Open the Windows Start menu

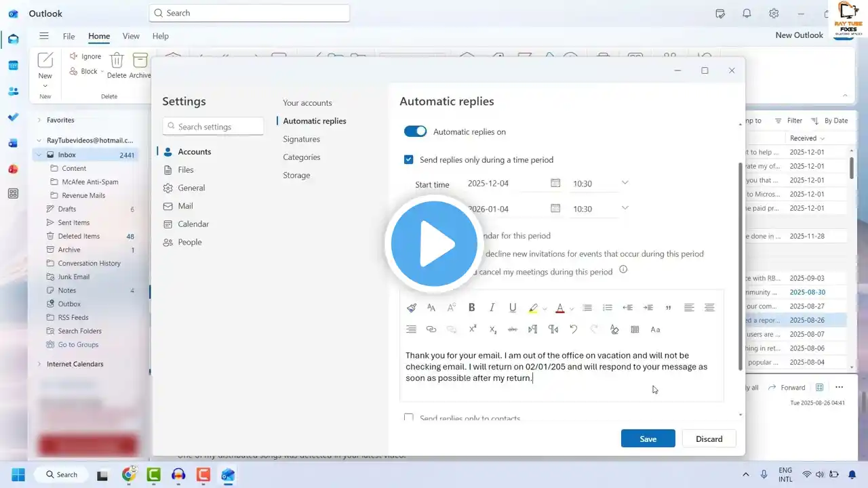(18, 474)
